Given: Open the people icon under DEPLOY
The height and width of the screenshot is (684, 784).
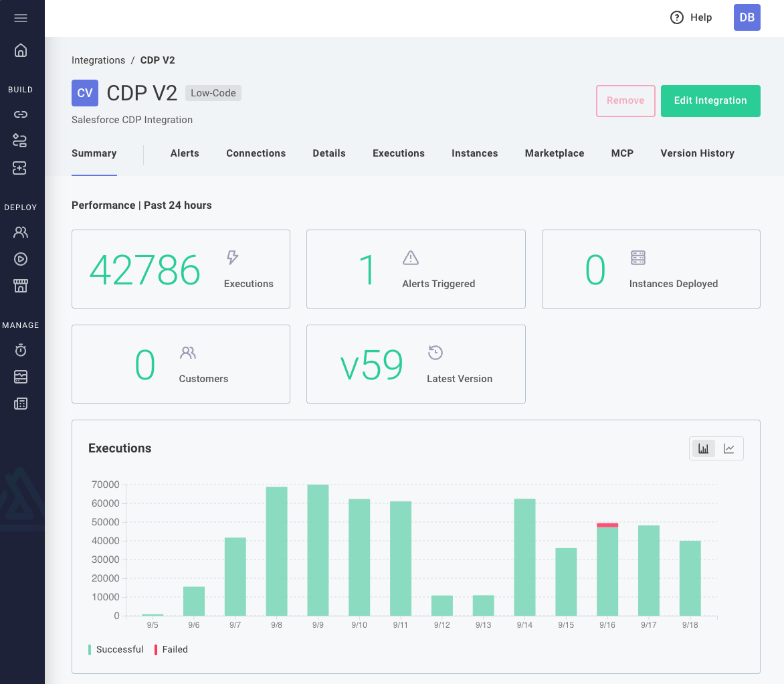Looking at the screenshot, I should (x=21, y=232).
